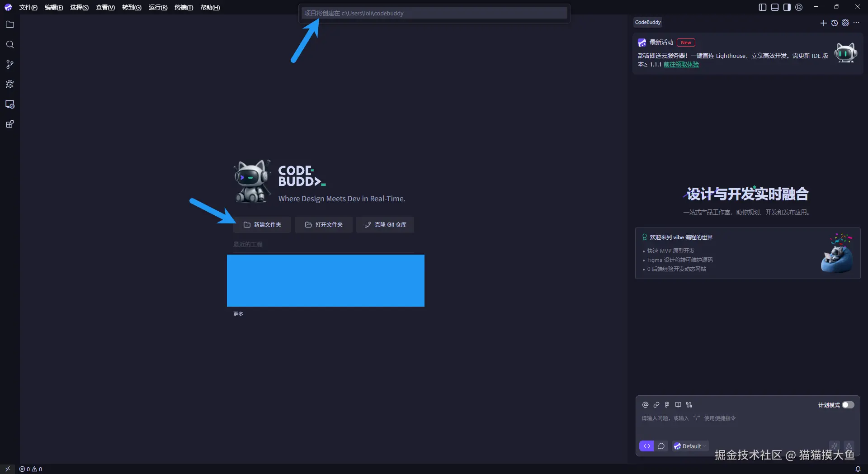
Task: Open the 终端(T) menu
Action: pyautogui.click(x=184, y=7)
